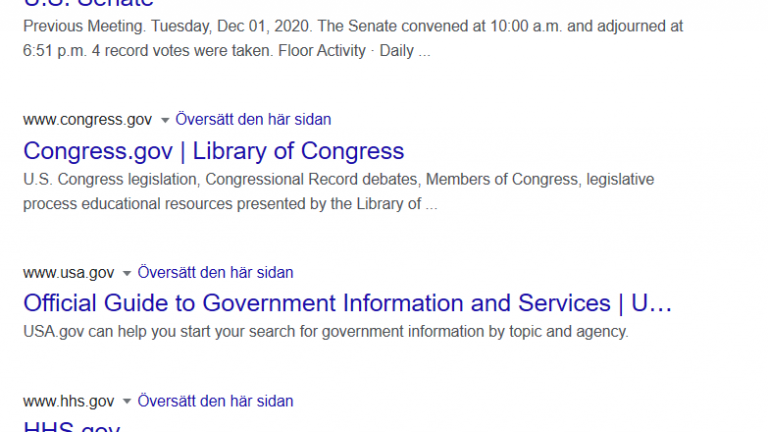Viewport: 768px width, 432px height.
Task: Open the dropdown arrow beside www.hhs.gov
Action: 127,402
